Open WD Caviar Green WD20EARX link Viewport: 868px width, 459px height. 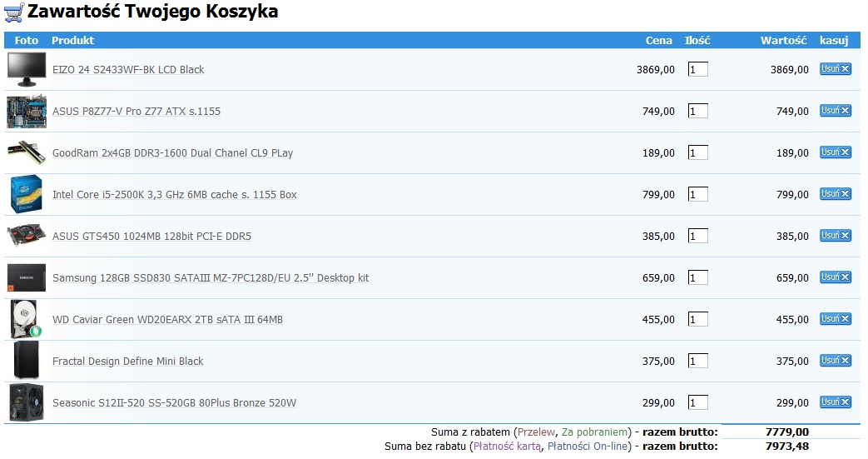[167, 319]
